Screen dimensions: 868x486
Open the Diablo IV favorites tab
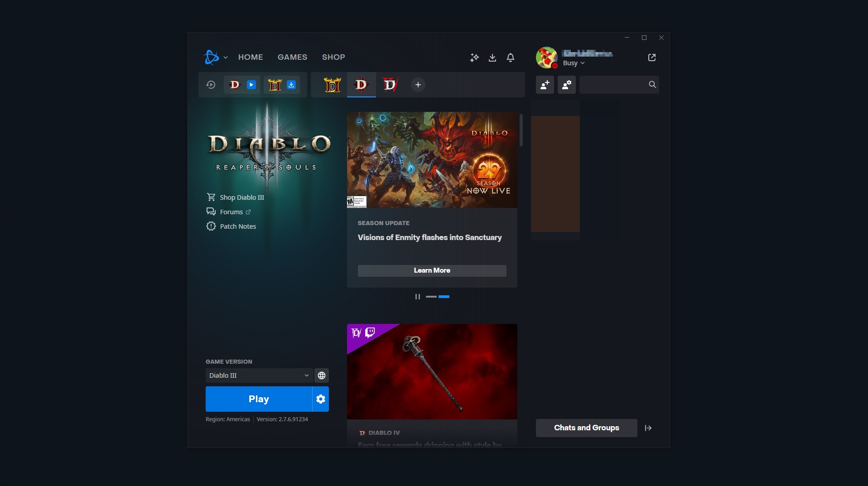390,85
